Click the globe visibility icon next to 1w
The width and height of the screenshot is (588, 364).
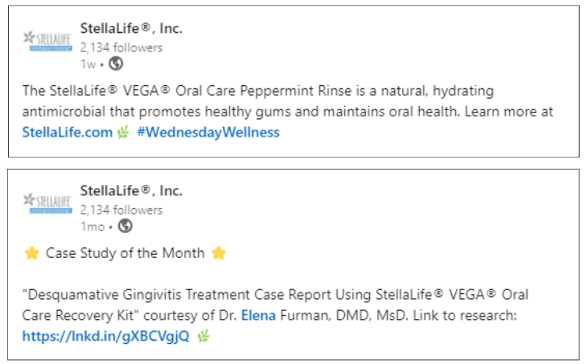pyautogui.click(x=116, y=63)
